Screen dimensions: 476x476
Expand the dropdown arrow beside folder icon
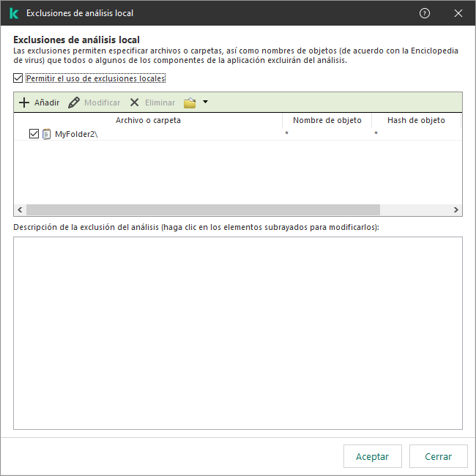[x=206, y=102]
